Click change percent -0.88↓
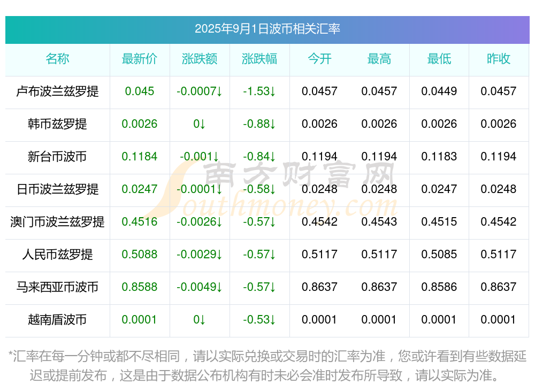This screenshot has width=535, height=392. (x=259, y=124)
